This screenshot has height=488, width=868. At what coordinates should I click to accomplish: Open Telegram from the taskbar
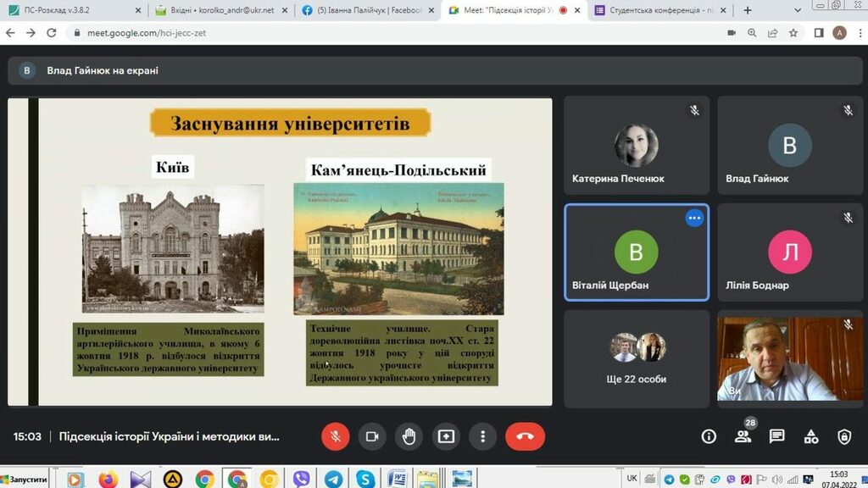333,479
